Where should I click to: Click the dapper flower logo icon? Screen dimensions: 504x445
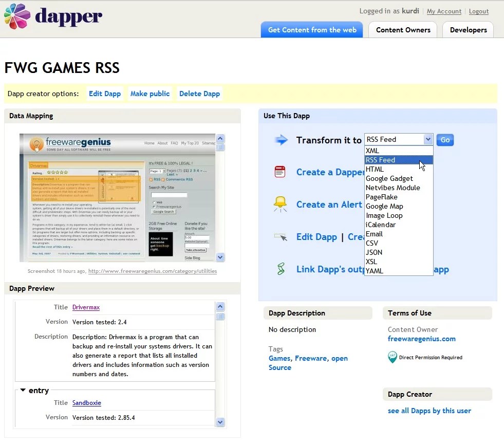click(17, 16)
